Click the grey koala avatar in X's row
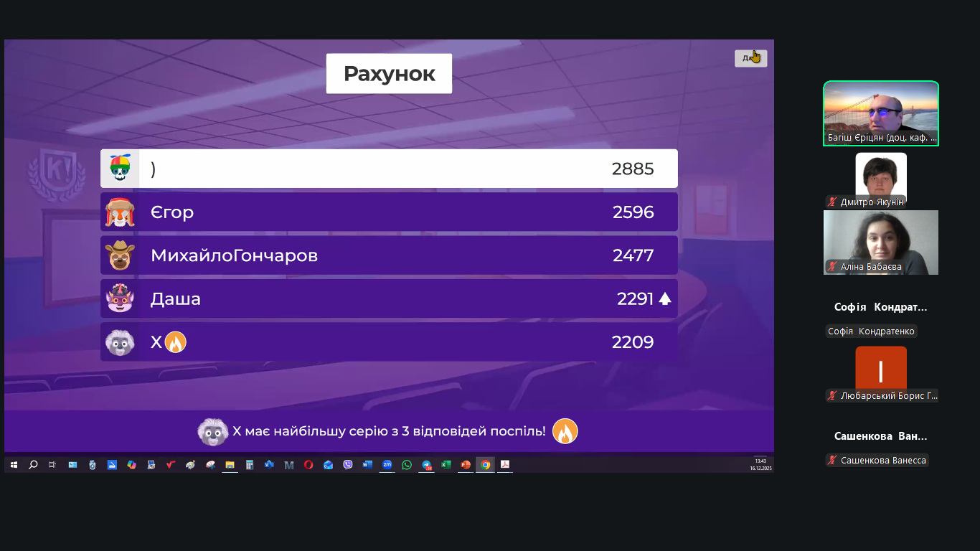Screen dimensions: 980x551 click(x=120, y=342)
